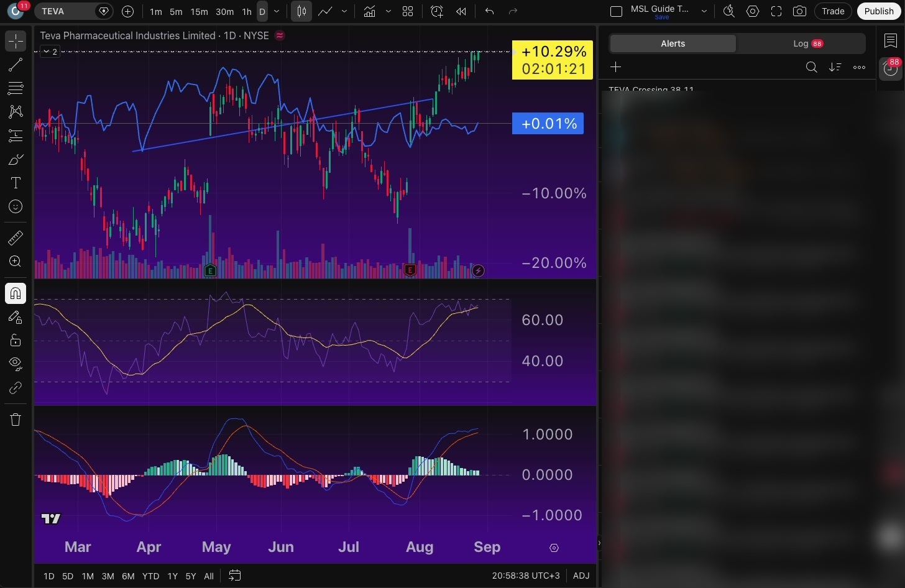Open the timezone 20:58:38 UTC+3 menu

[x=526, y=576]
